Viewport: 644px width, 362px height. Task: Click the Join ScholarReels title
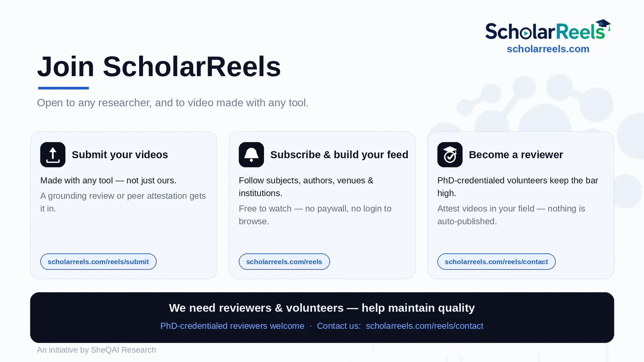tap(159, 67)
